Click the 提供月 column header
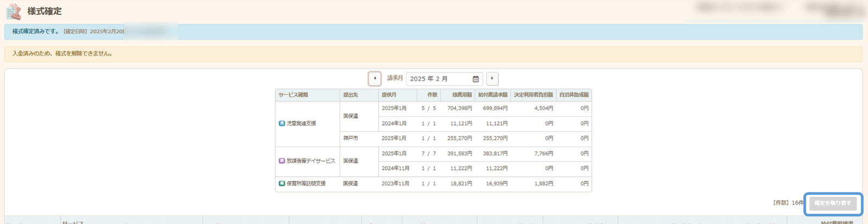The height and width of the screenshot is (224, 868). point(389,95)
